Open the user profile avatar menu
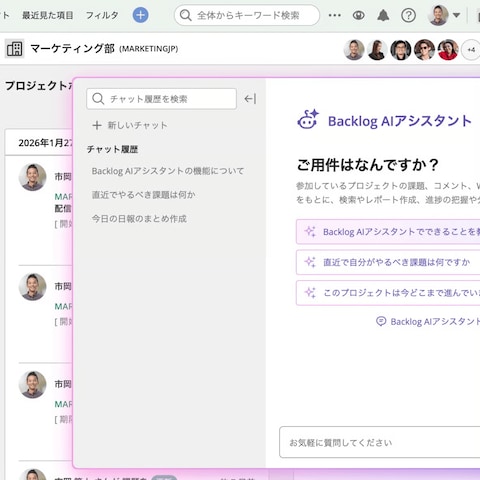 click(x=444, y=15)
